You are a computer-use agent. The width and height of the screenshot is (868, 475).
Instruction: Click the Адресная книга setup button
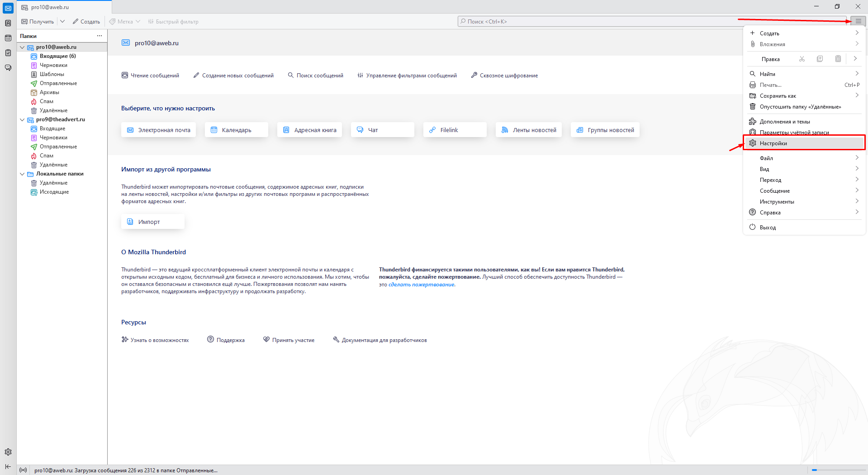point(310,130)
